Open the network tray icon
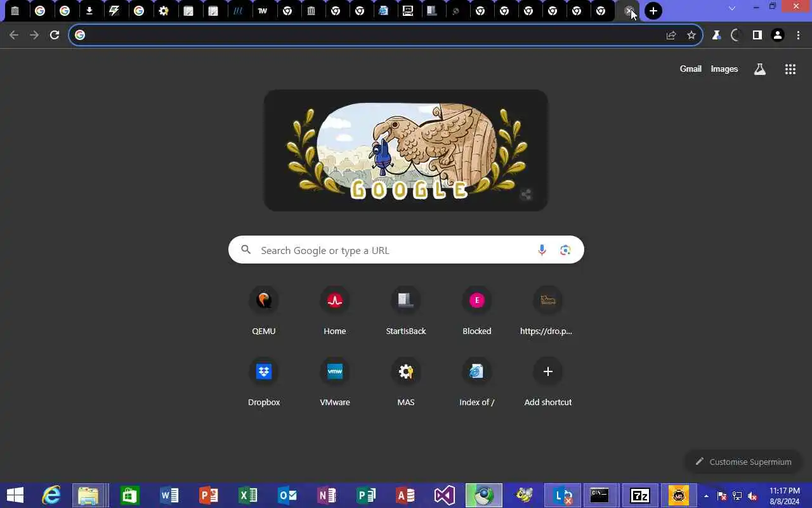This screenshot has height=508, width=812. tap(737, 496)
